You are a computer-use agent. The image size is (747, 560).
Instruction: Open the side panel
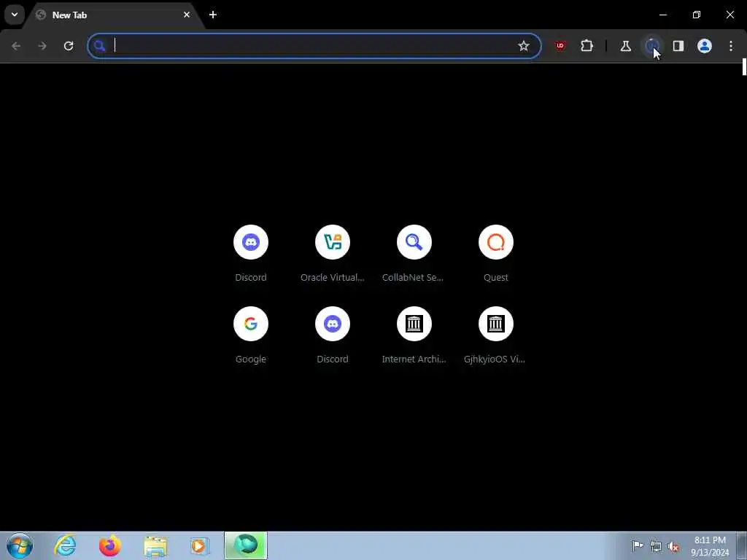click(678, 46)
